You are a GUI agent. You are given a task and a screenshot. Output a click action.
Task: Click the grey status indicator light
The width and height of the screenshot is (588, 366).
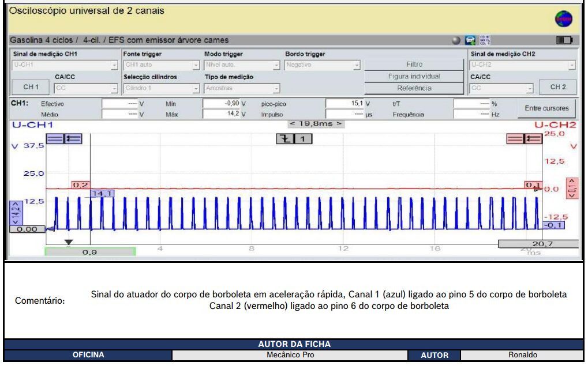pos(456,40)
